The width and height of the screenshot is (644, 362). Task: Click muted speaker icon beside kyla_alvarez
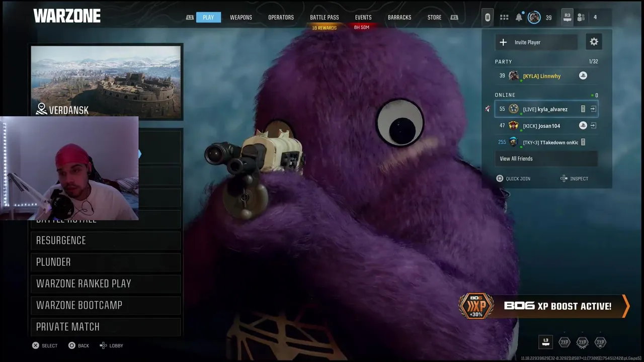coord(488,109)
